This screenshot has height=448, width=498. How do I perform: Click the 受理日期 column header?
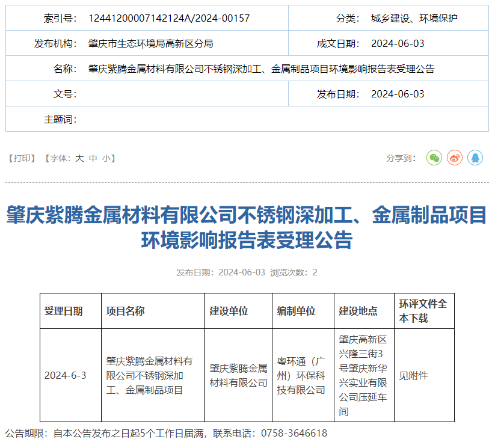[64, 311]
